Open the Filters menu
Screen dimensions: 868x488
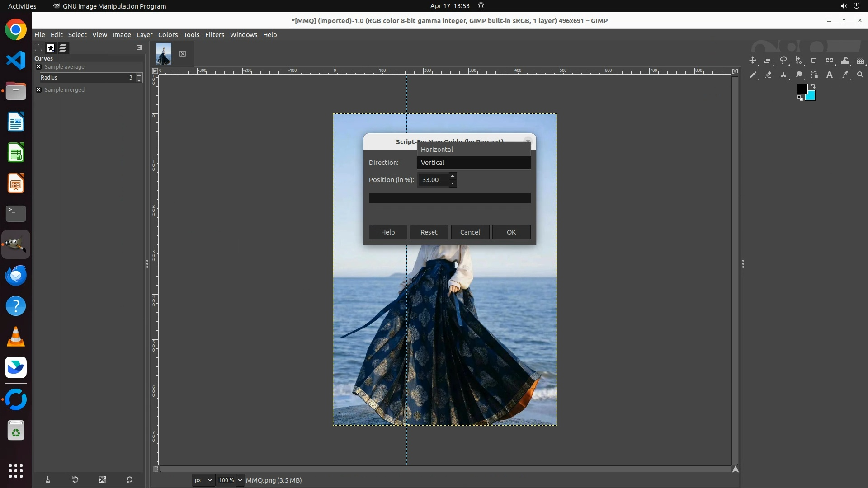215,35
